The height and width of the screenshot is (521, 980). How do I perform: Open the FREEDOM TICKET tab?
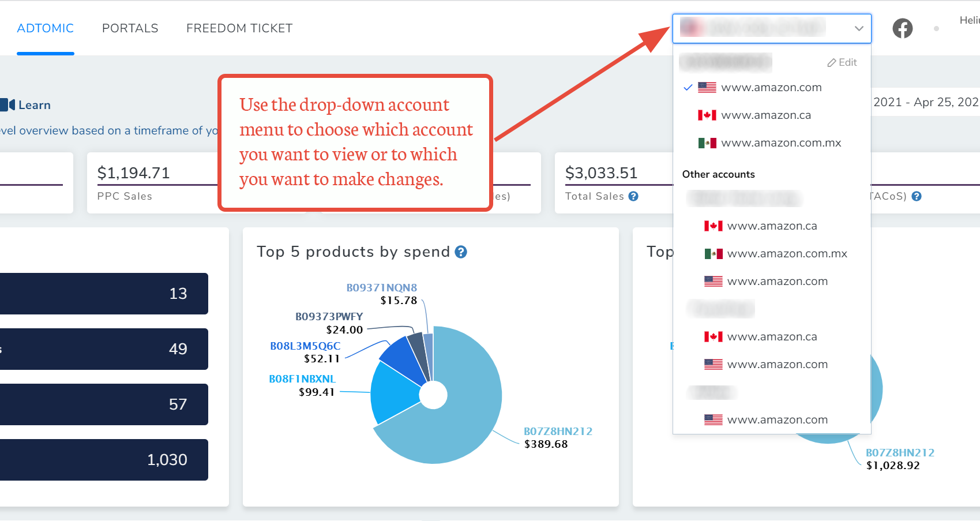[239, 28]
